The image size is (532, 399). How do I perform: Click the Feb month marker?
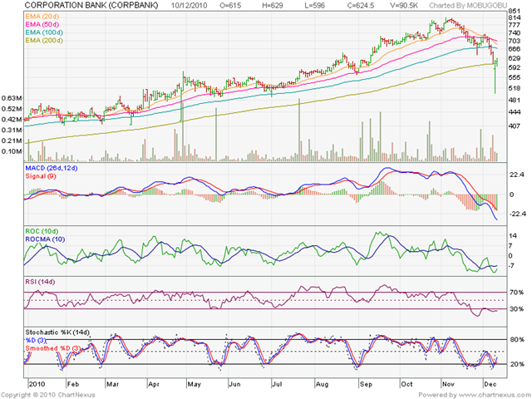tap(73, 384)
